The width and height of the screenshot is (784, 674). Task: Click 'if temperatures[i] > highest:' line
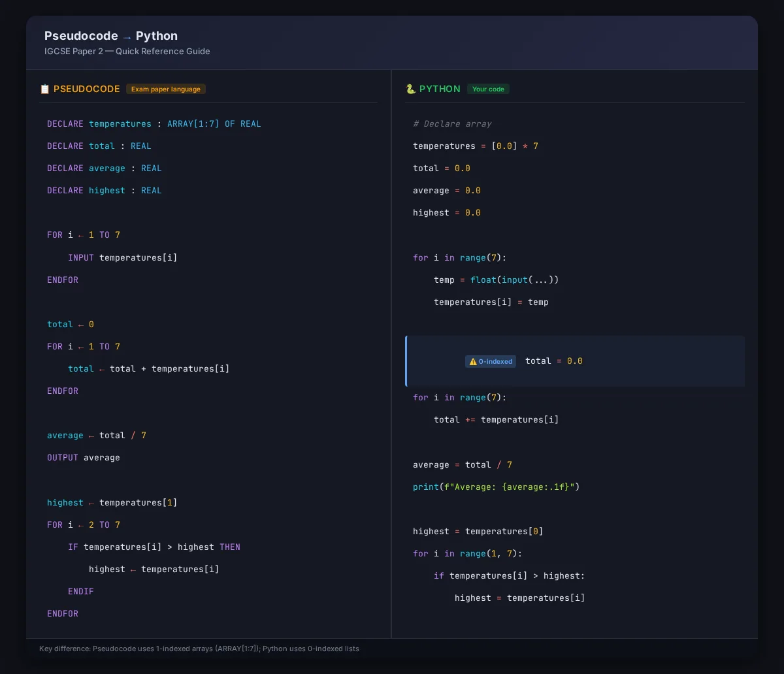coord(510,576)
